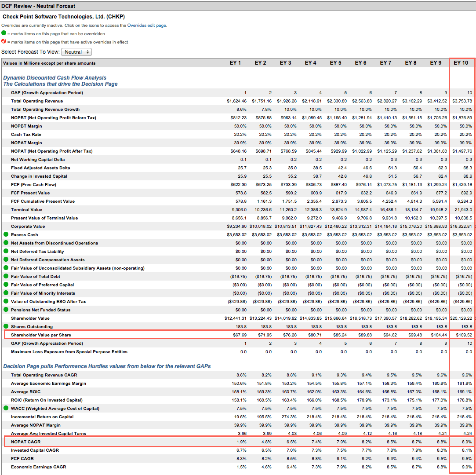Click override icon for Unconsolidated Subsidiary Assets row

(6, 268)
